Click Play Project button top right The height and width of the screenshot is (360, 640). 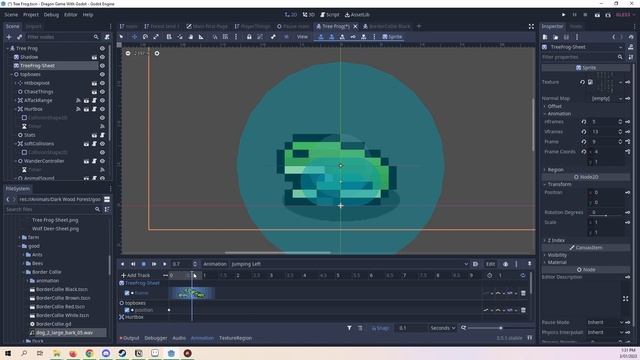tap(564, 15)
